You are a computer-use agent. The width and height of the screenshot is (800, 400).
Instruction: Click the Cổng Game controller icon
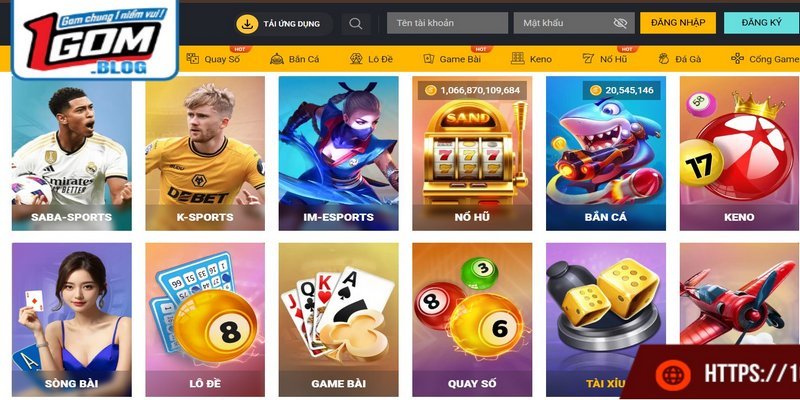pyautogui.click(x=737, y=59)
